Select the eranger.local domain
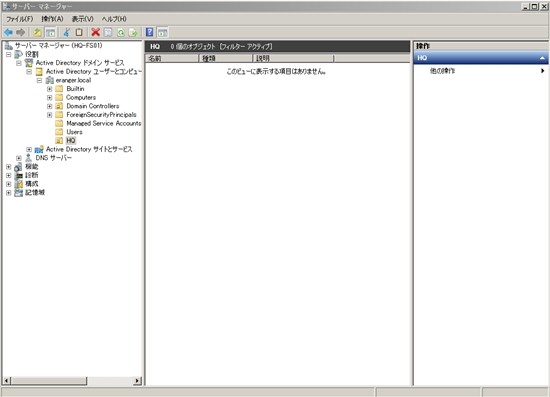 [73, 80]
